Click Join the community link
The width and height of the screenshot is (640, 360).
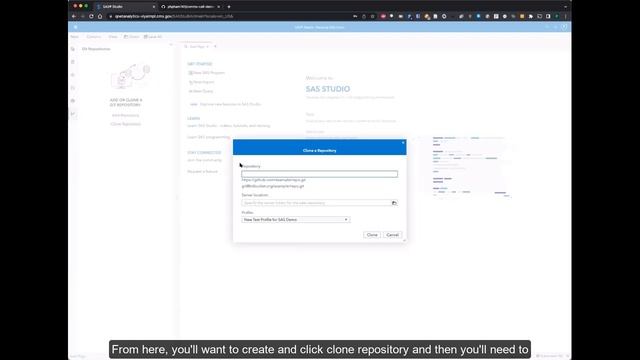(204, 160)
